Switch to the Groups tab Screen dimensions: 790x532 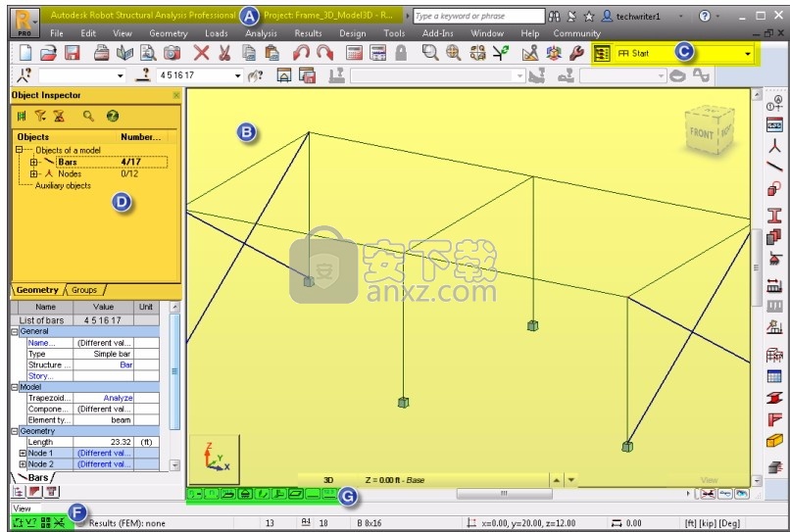pos(84,290)
